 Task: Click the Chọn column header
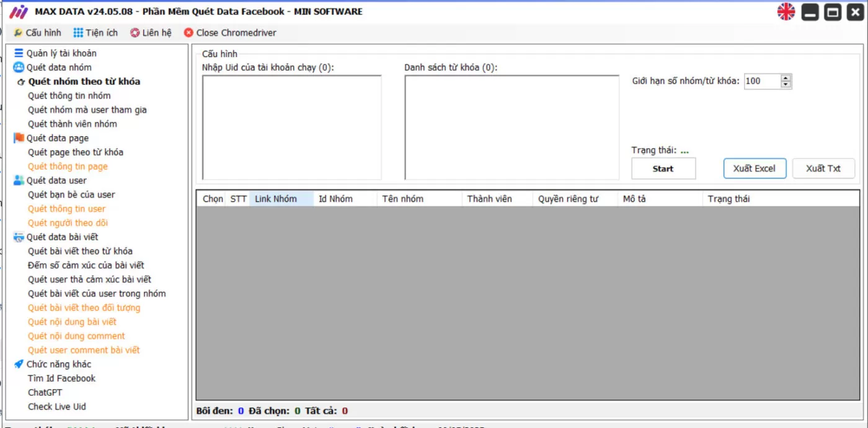[213, 199]
